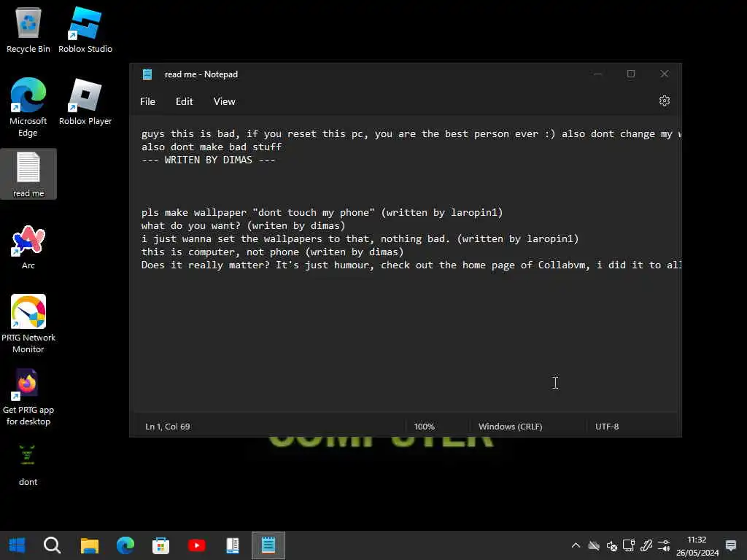Click the Windows (CRLF) line ending entry
This screenshot has width=747, height=560.
[x=510, y=427]
